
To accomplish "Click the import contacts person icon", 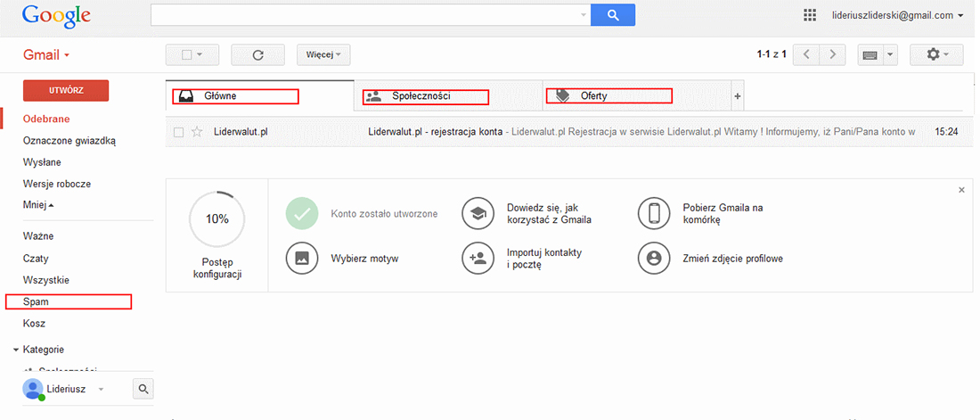I will coord(478,258).
